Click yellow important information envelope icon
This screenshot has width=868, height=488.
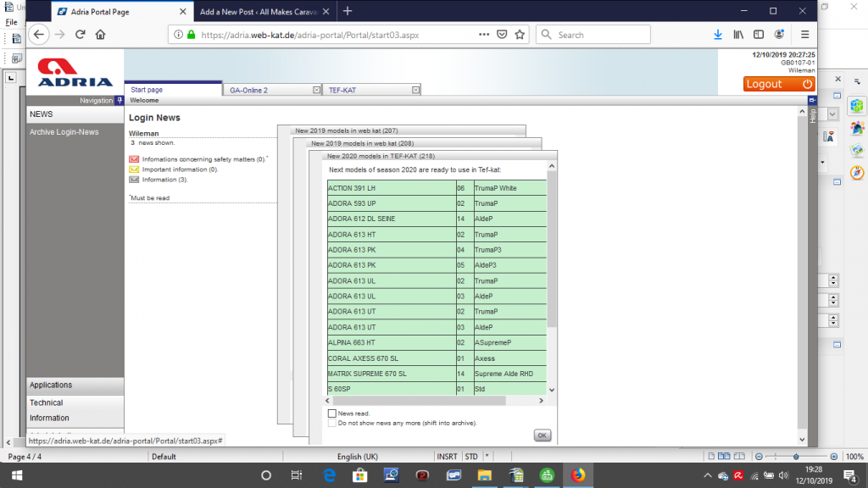click(134, 169)
